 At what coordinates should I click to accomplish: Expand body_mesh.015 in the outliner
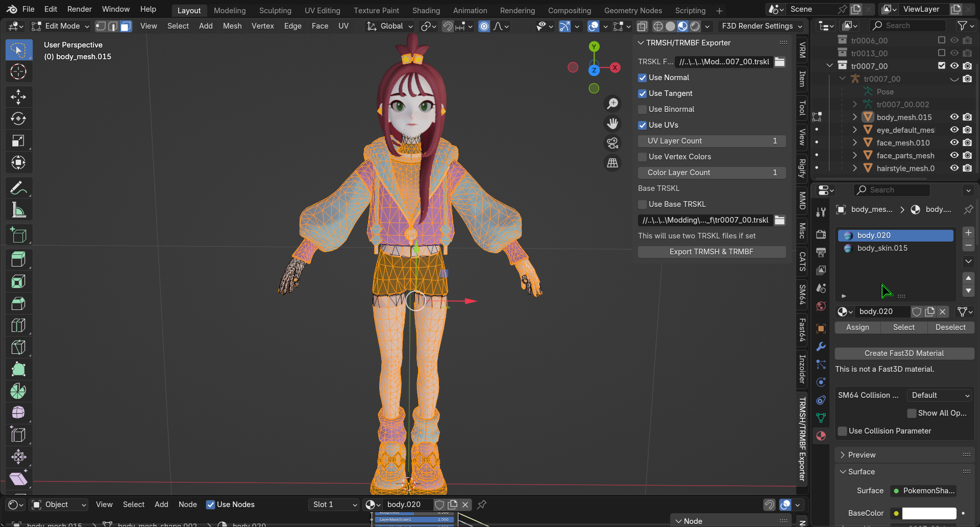click(x=855, y=117)
